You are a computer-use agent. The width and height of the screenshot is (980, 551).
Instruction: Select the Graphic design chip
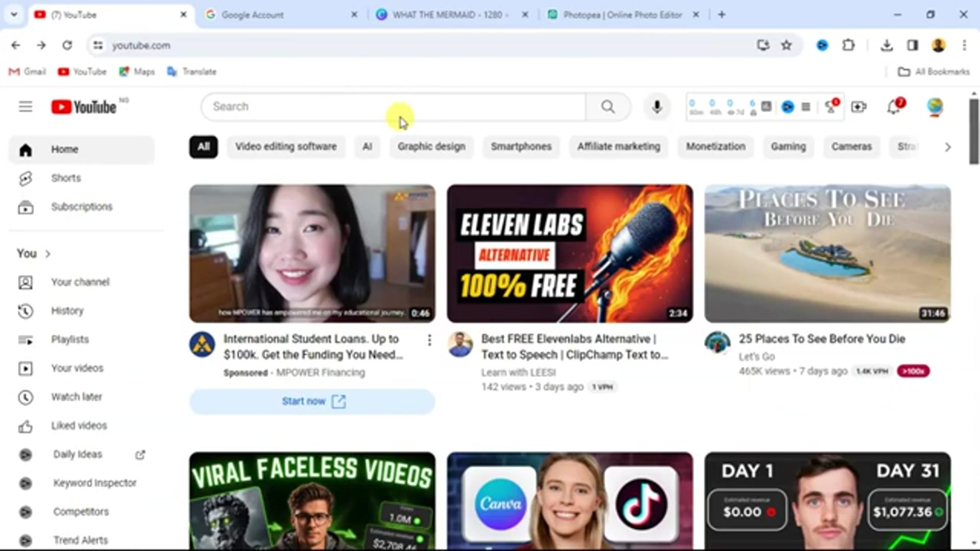click(431, 147)
